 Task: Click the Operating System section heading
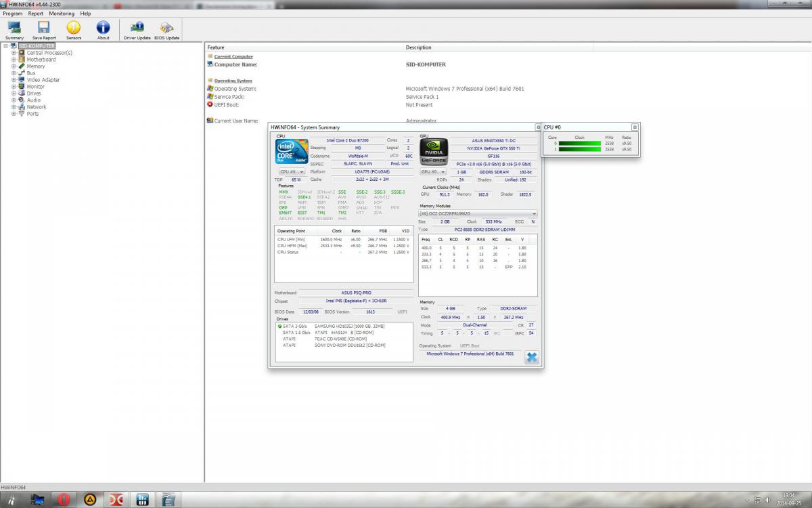(x=233, y=81)
